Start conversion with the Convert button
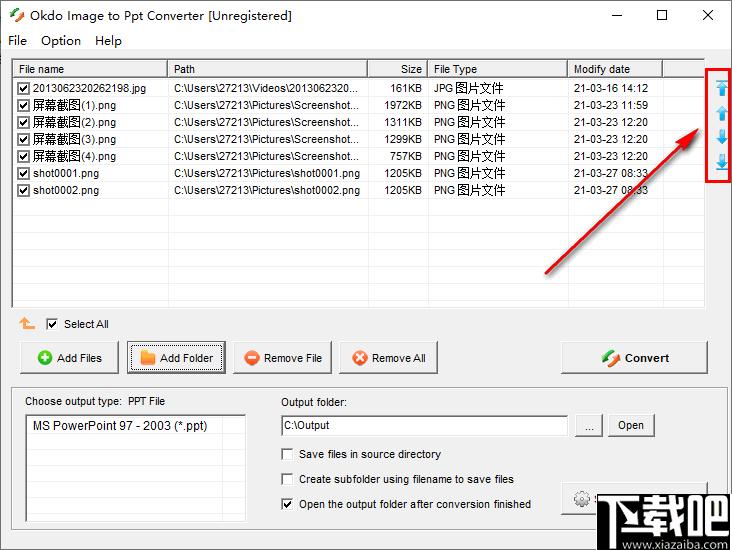The image size is (732, 550). pyautogui.click(x=634, y=358)
